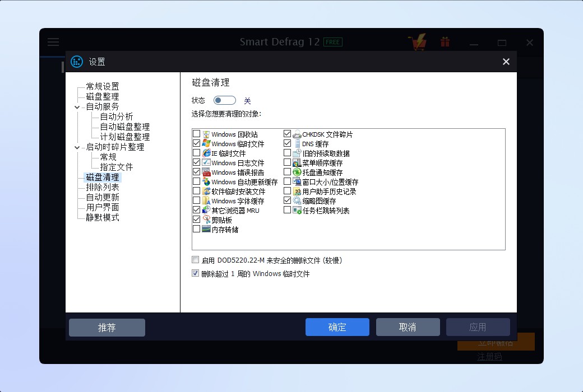The image size is (583, 392).
Task: Open the hamburger menu in main window
Action: click(53, 42)
